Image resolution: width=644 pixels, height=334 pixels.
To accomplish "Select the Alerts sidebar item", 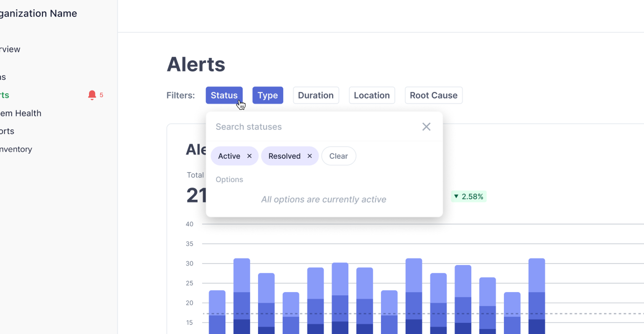I will [5, 95].
